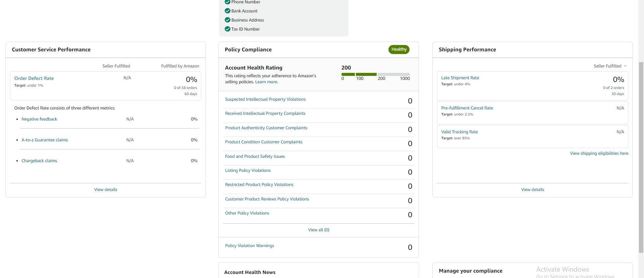Click the Seller Fulfilled column header in Customer Service

click(x=116, y=66)
